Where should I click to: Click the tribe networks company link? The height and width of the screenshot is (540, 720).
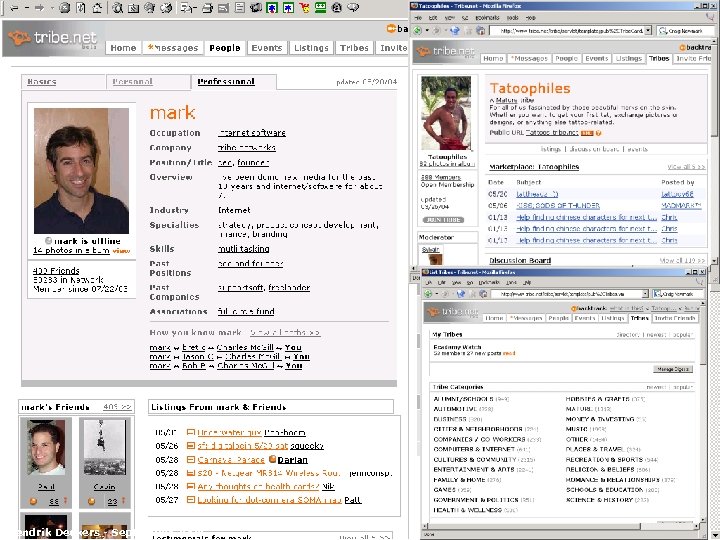click(247, 147)
